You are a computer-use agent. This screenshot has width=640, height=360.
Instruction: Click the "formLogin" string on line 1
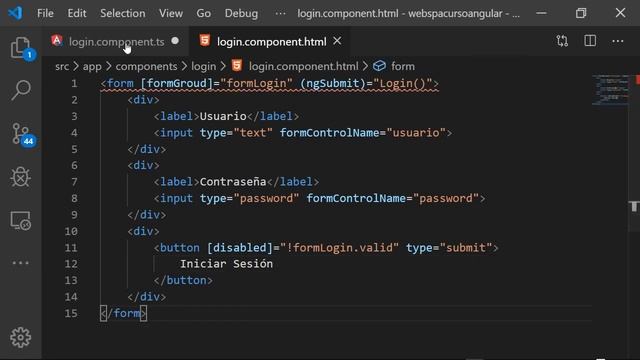[256, 83]
